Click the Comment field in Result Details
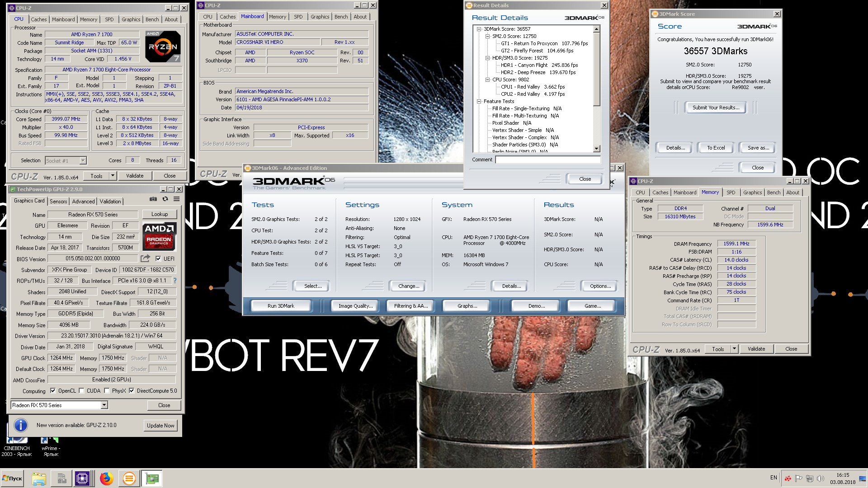The height and width of the screenshot is (488, 868). coord(547,160)
